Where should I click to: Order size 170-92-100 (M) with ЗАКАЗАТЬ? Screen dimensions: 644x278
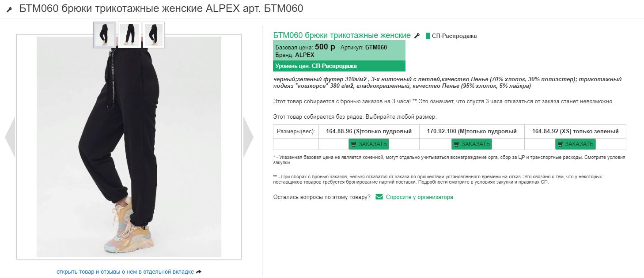471,144
